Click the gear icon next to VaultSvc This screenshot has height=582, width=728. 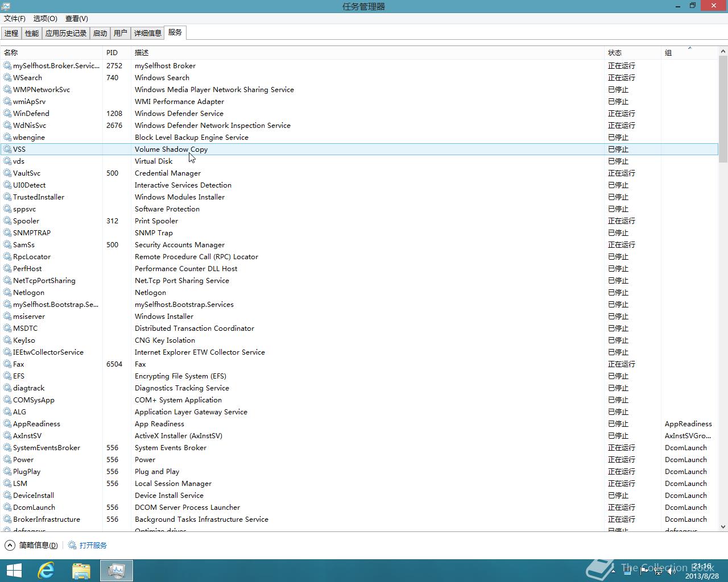pos(7,173)
